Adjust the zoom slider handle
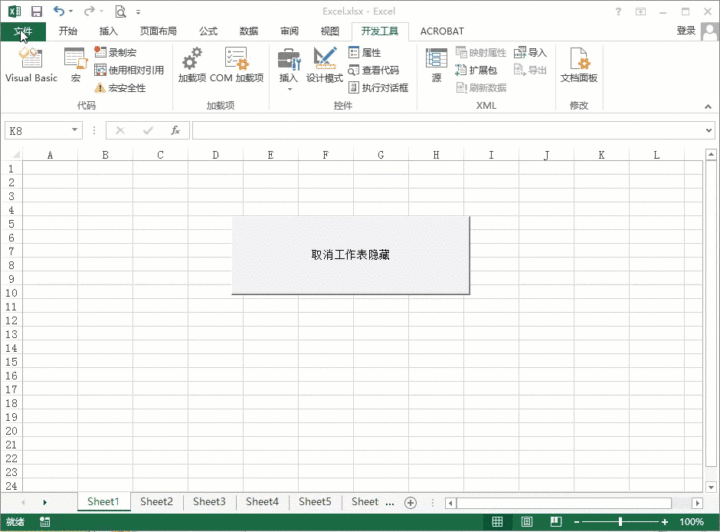Screen dimensions: 720x532 point(620,522)
